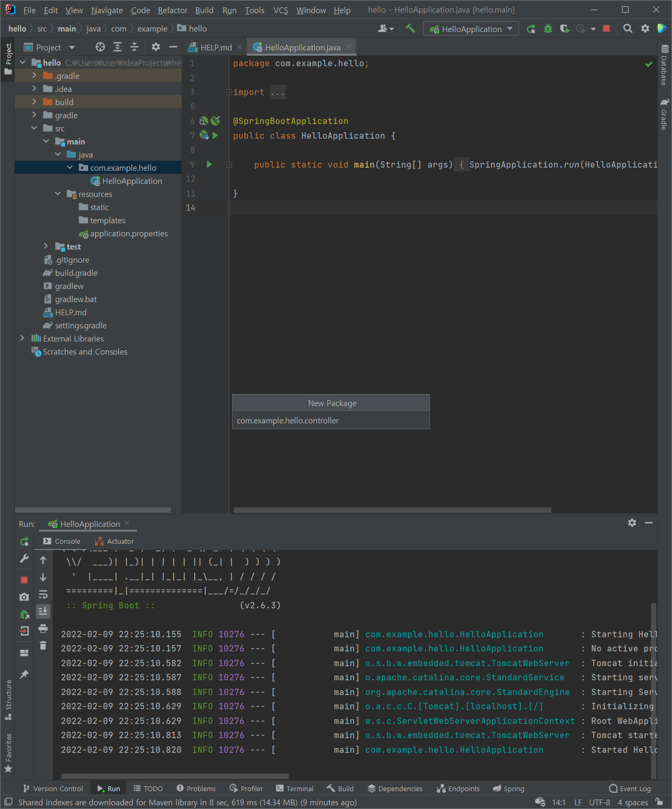
Task: Click the green Rerun HelloApplication toolbar icon
Action: pyautogui.click(x=531, y=29)
